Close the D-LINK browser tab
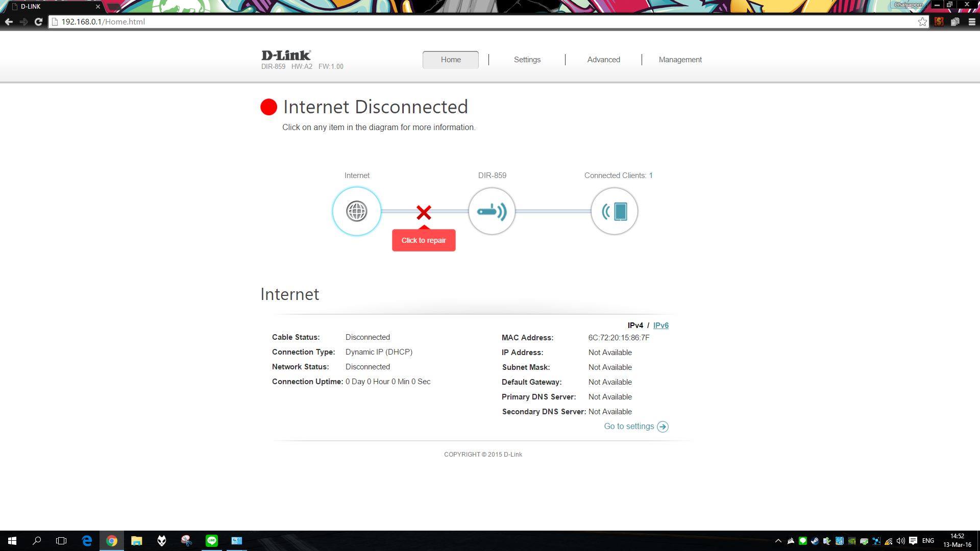 (x=97, y=7)
